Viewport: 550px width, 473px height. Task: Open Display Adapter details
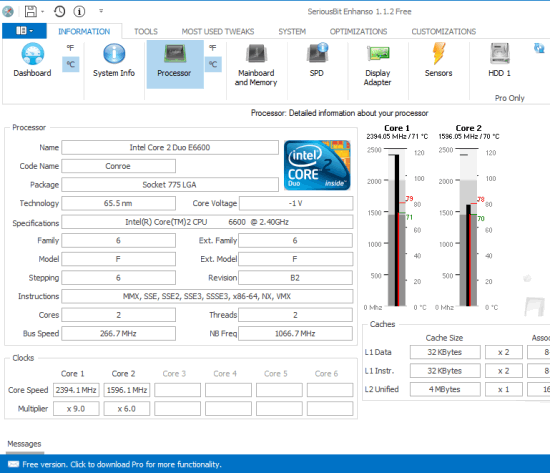pos(377,65)
